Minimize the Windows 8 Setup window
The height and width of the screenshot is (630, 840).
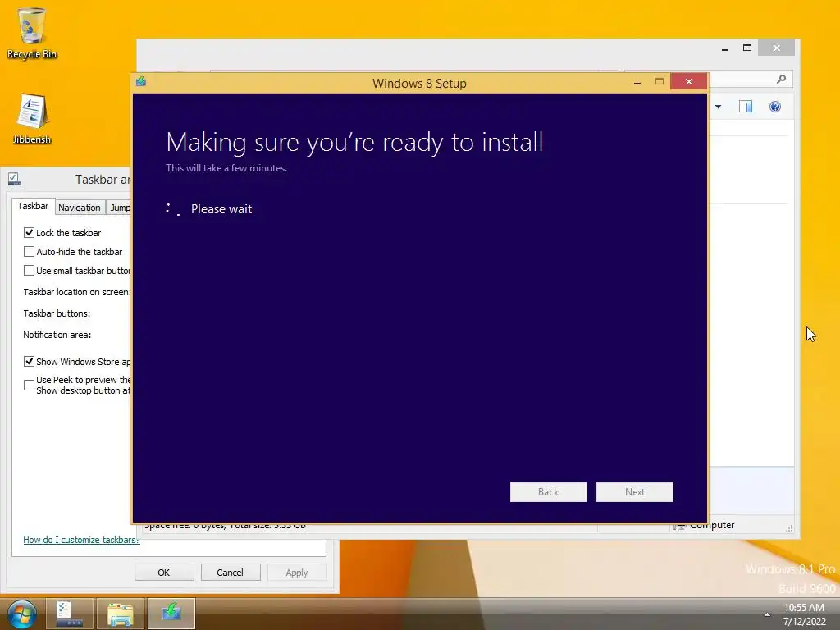click(x=637, y=82)
